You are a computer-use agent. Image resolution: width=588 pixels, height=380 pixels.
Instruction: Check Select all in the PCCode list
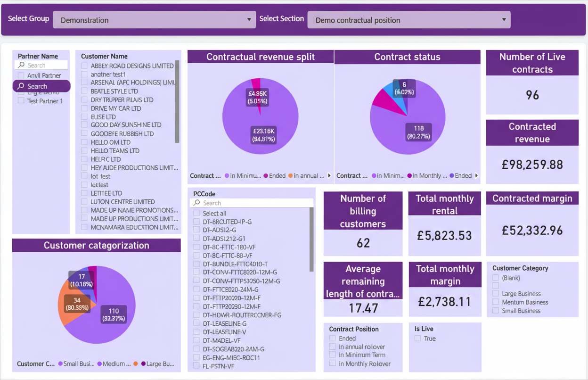(x=196, y=214)
